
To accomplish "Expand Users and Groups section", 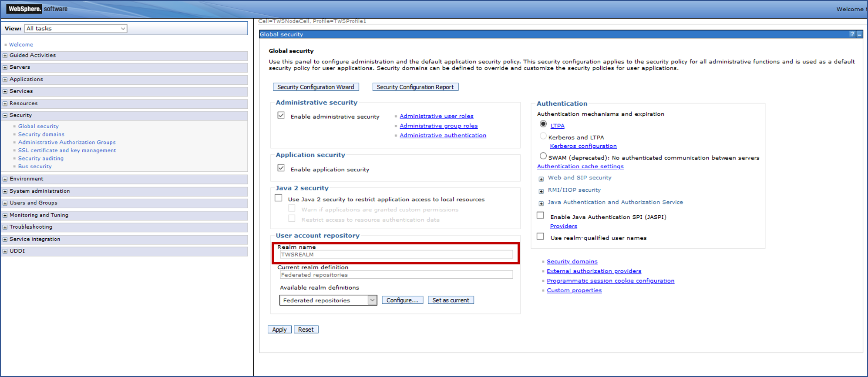I will [x=5, y=203].
